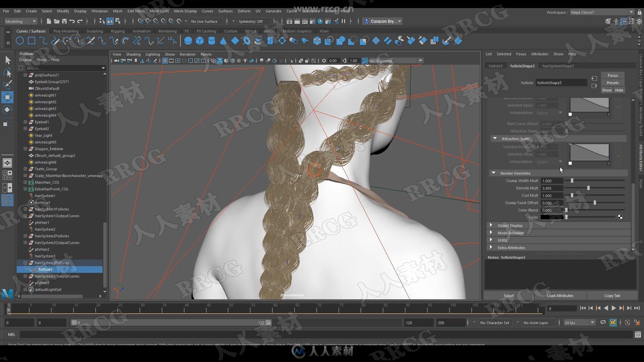This screenshot has height=362, width=644.
Task: Drag the Density Mult slider
Action: [x=589, y=188]
